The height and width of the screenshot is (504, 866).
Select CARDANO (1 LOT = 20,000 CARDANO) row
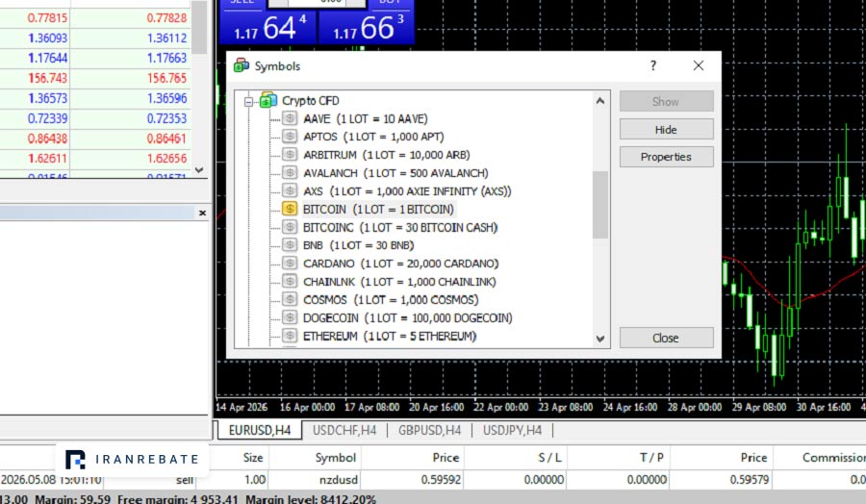400,264
